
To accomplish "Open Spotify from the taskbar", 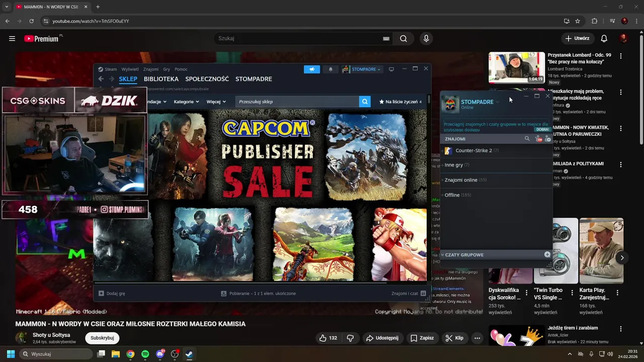I will point(145,354).
